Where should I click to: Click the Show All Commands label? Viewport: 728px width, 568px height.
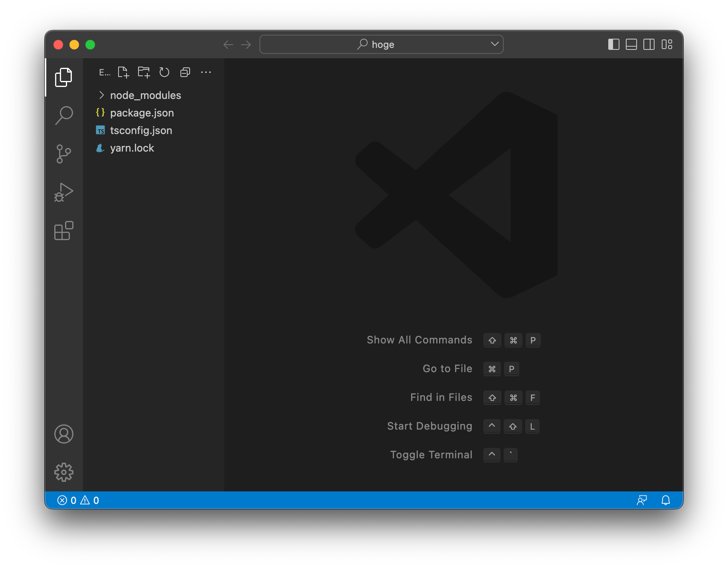coord(419,340)
